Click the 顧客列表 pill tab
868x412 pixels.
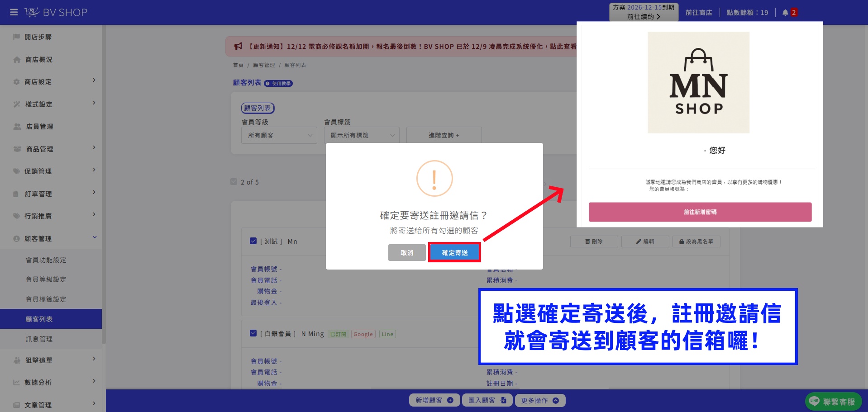click(x=258, y=108)
